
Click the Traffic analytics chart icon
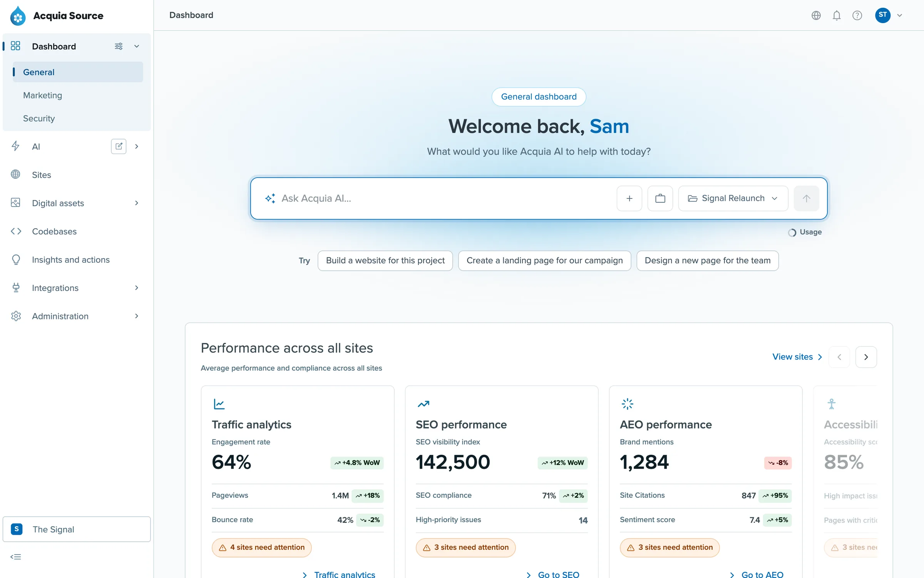click(x=219, y=404)
